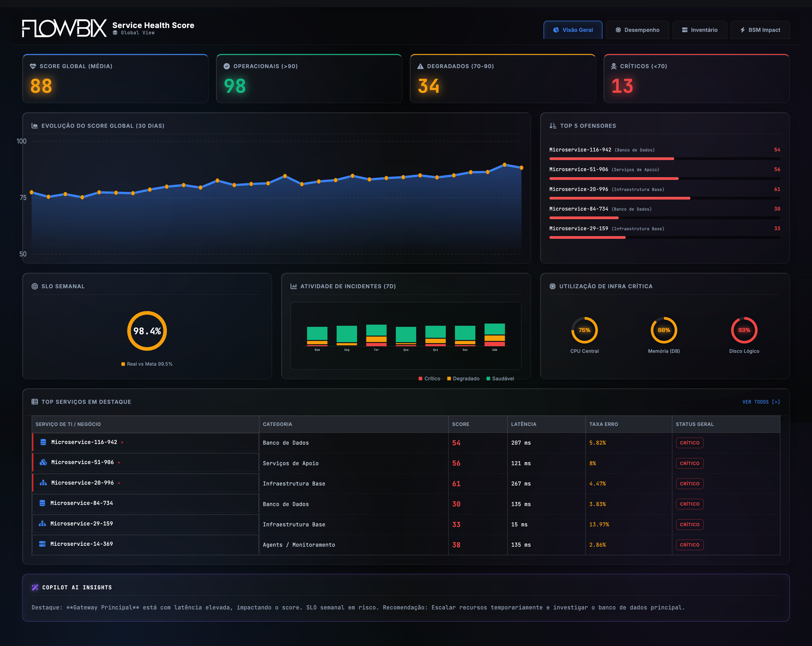Screen dimensions: 812x646
Task: Click the Ter incident bar
Action: (x=376, y=335)
